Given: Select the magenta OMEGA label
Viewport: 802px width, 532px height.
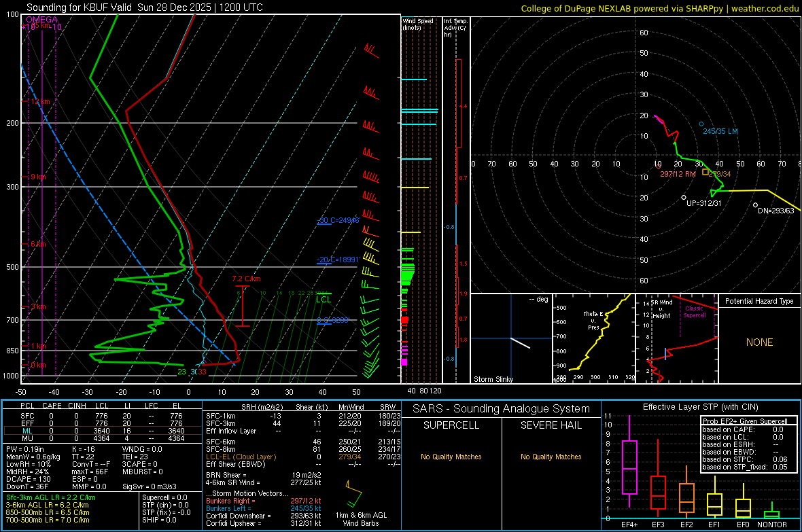Looking at the screenshot, I should (x=41, y=20).
